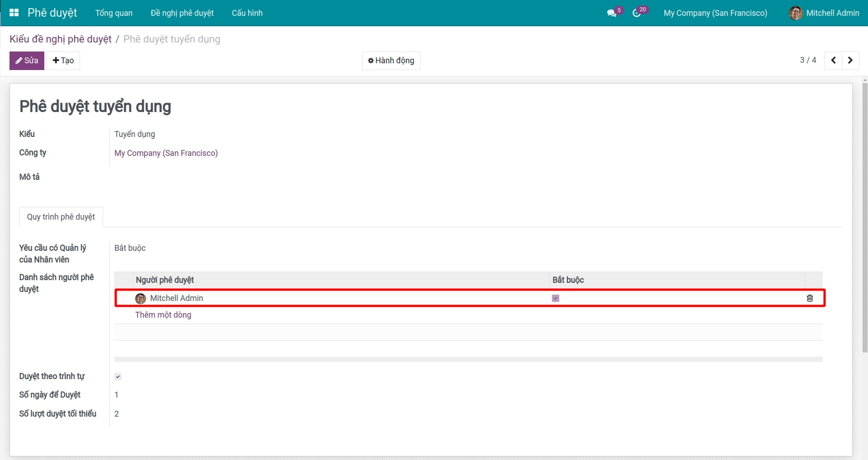
Task: Toggle the Bắt buộc checkbox for Mitchell Admin
Action: 556,298
